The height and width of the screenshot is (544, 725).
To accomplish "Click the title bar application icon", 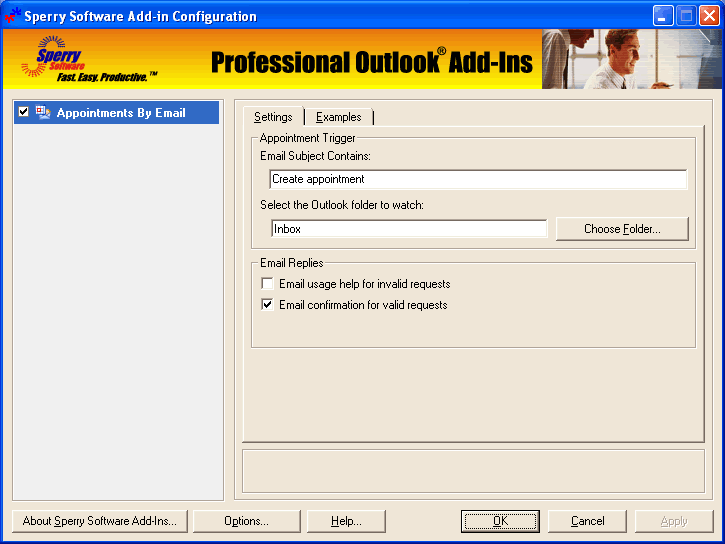I will 12,16.
